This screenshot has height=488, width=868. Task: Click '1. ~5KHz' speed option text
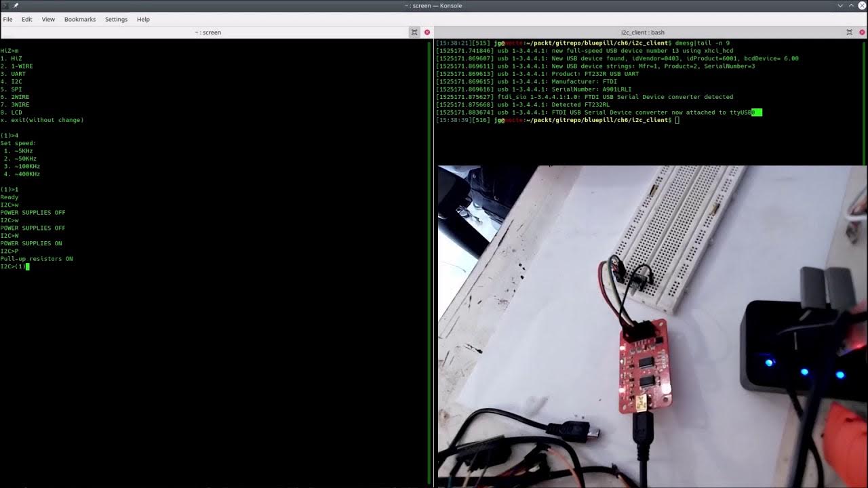click(x=18, y=151)
